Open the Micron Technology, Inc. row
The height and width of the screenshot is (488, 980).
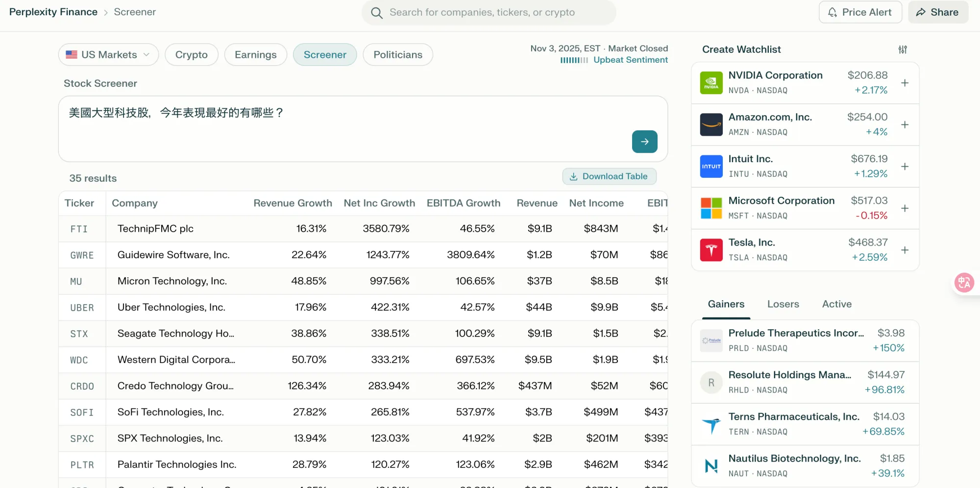[x=363, y=281]
